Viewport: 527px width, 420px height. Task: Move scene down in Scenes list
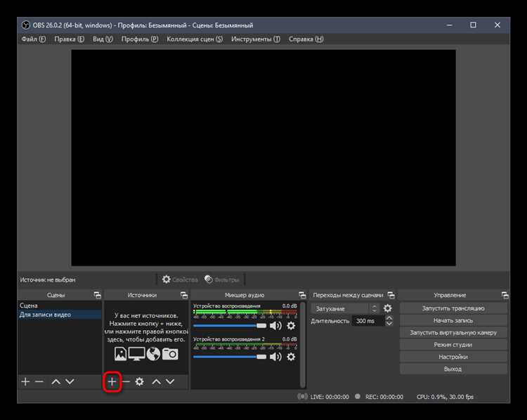coord(70,381)
